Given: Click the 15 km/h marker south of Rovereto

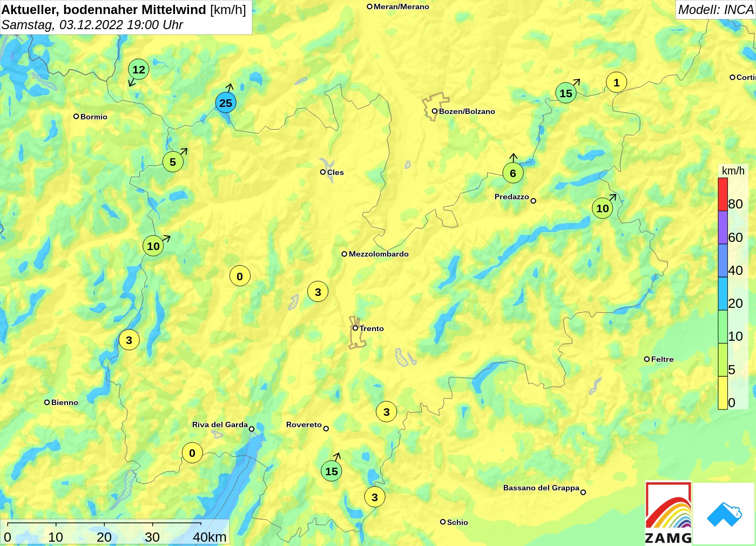Looking at the screenshot, I should pyautogui.click(x=332, y=471).
